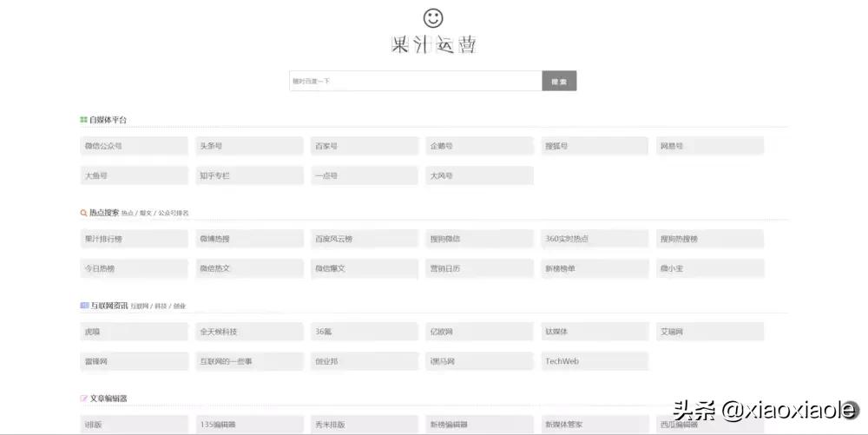Select the 微信热文 link
This screenshot has width=868, height=435.
tap(249, 268)
